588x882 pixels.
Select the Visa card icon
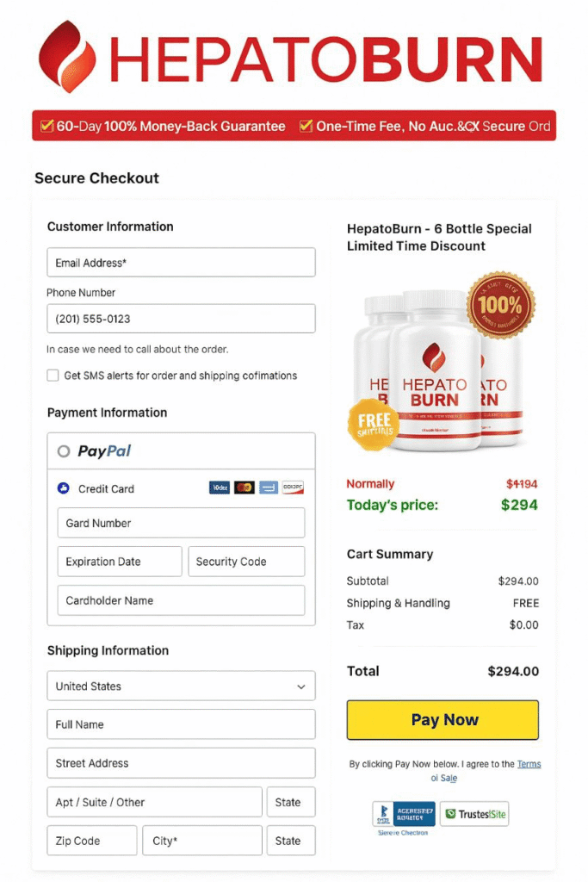(221, 487)
